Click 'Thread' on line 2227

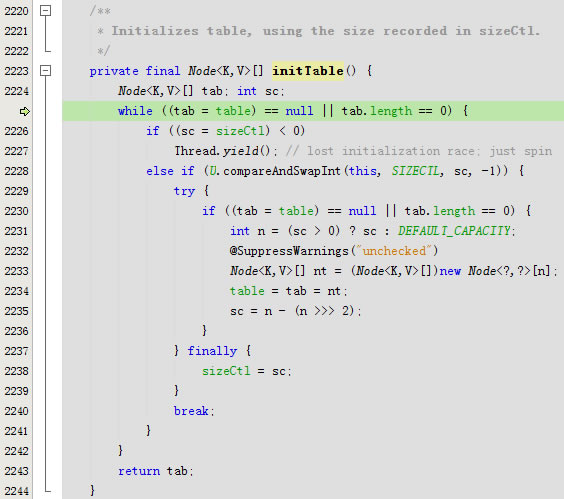coord(195,151)
